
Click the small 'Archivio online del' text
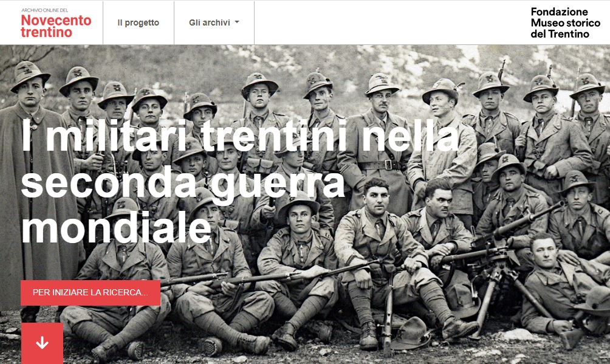pyautogui.click(x=45, y=10)
